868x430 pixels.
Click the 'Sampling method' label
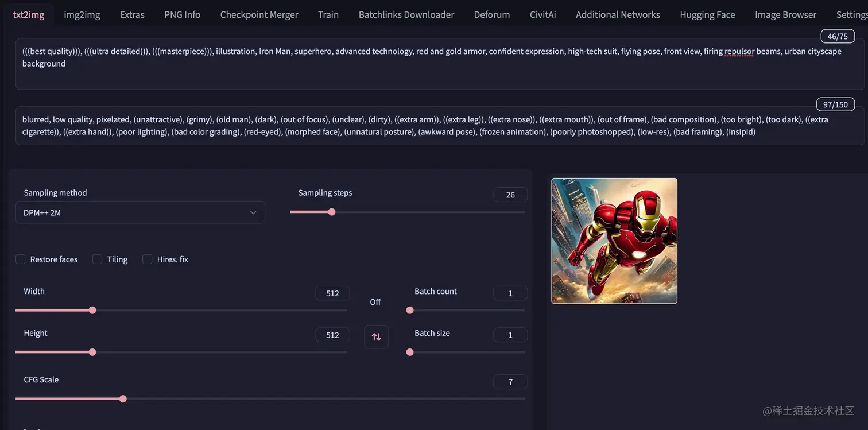click(x=55, y=193)
